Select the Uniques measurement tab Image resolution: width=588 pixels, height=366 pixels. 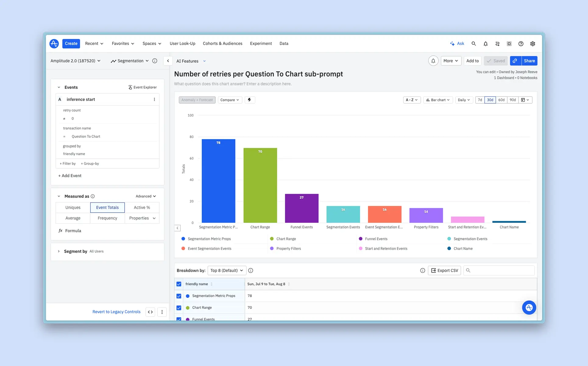coord(73,207)
